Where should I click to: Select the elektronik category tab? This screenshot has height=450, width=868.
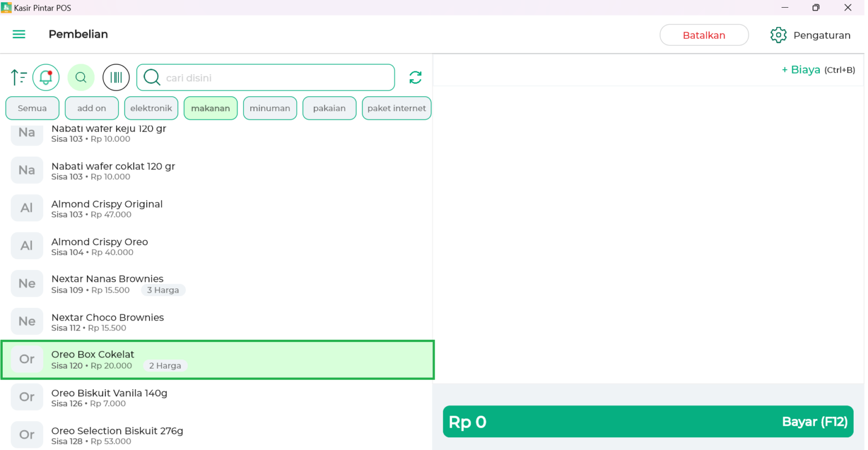tap(151, 108)
